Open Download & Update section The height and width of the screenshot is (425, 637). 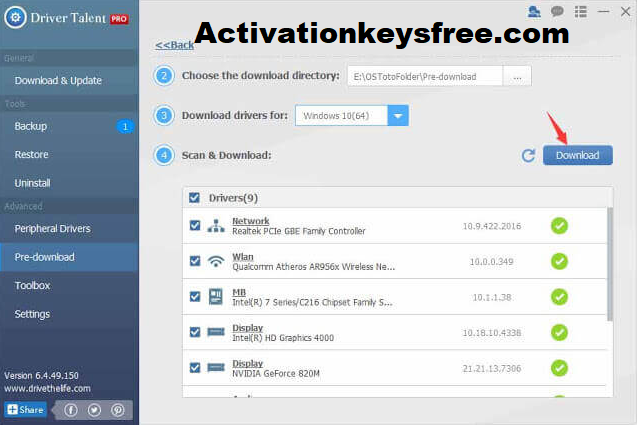coord(69,80)
